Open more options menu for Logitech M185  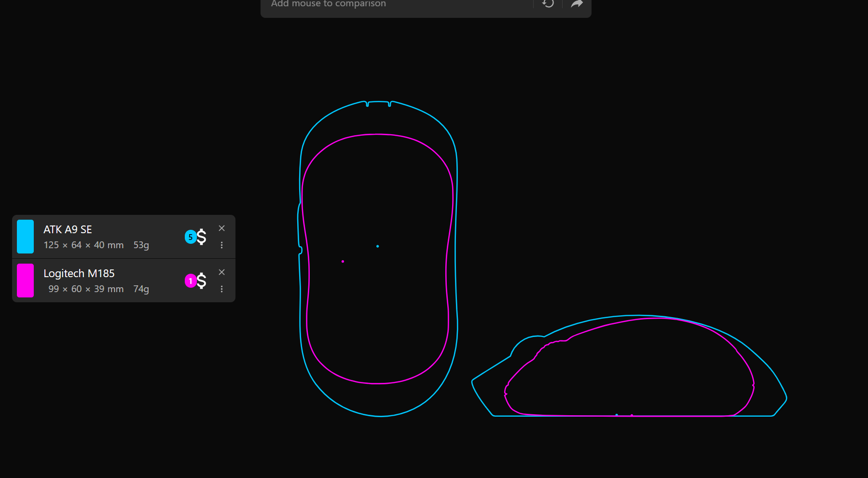221,289
